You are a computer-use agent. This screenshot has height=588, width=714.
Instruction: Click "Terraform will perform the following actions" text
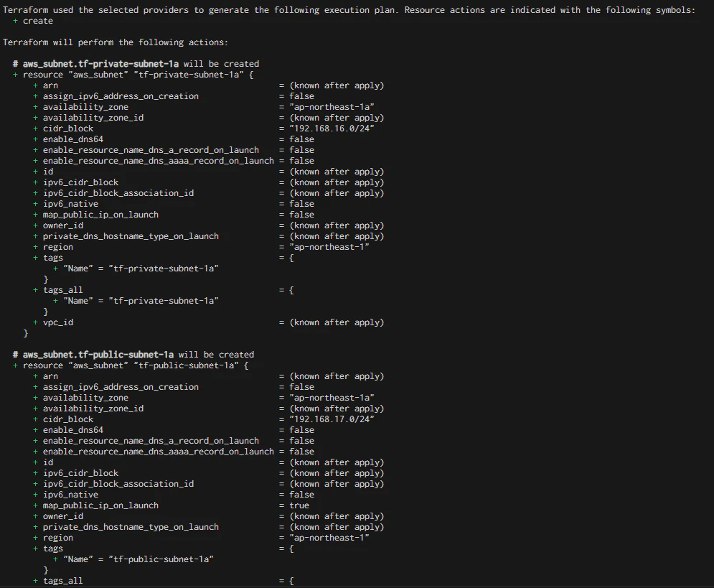(116, 42)
